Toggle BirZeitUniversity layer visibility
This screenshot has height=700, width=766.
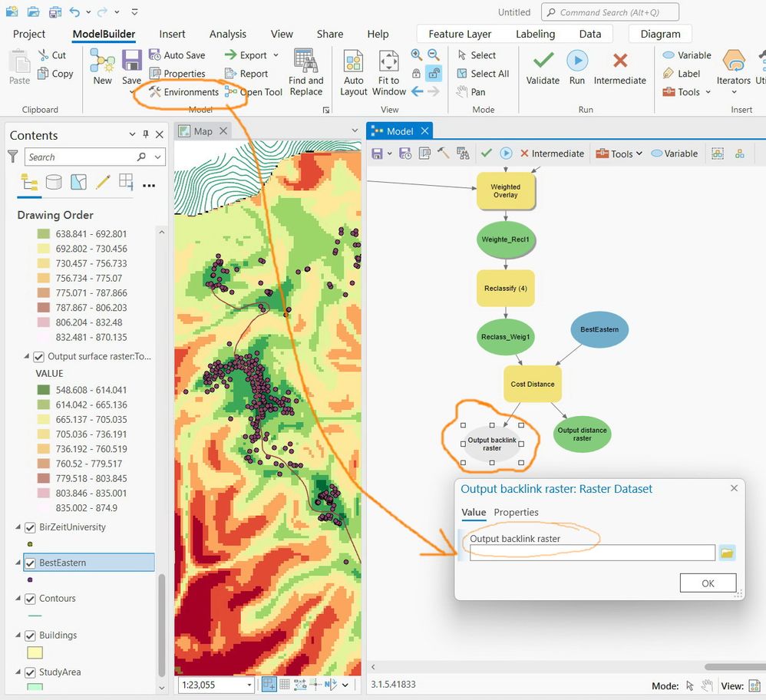pos(30,527)
